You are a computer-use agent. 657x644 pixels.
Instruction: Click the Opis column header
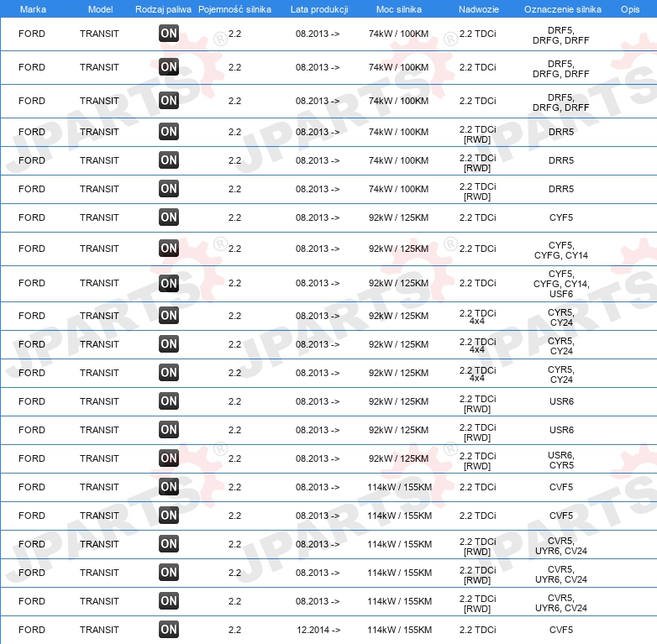[x=630, y=9]
